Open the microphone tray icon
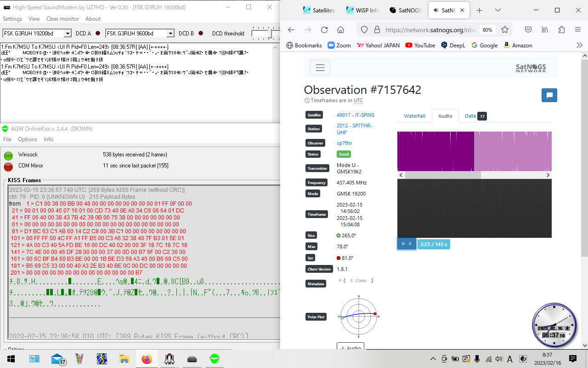The image size is (588, 368). 477,359
